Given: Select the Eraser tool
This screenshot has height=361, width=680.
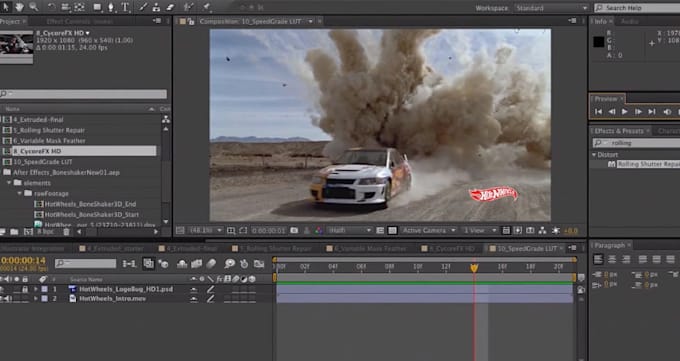Looking at the screenshot, I should tap(170, 7).
